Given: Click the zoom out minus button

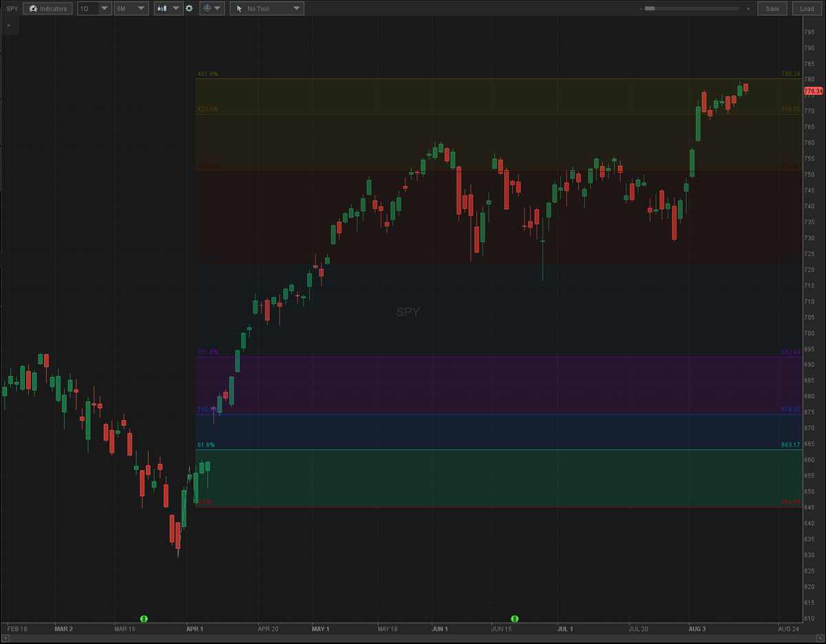Looking at the screenshot, I should 641,8.
